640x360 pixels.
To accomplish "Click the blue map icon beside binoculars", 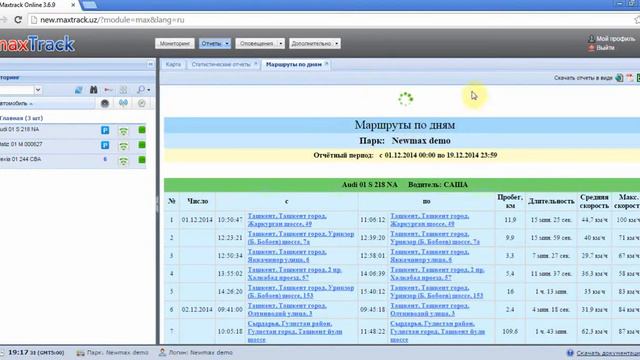I will (78, 90).
